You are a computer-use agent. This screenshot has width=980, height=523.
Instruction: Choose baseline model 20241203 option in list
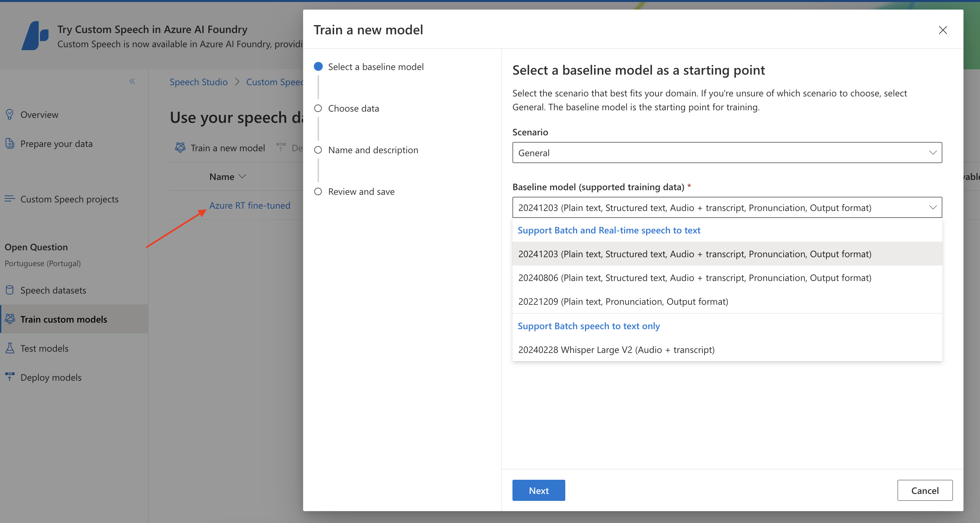(727, 254)
